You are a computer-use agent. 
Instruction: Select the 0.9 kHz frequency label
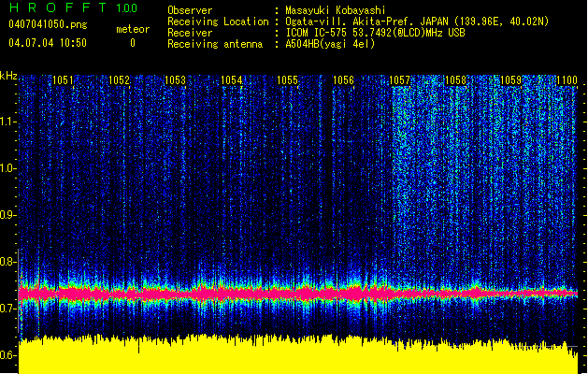[x=8, y=215]
